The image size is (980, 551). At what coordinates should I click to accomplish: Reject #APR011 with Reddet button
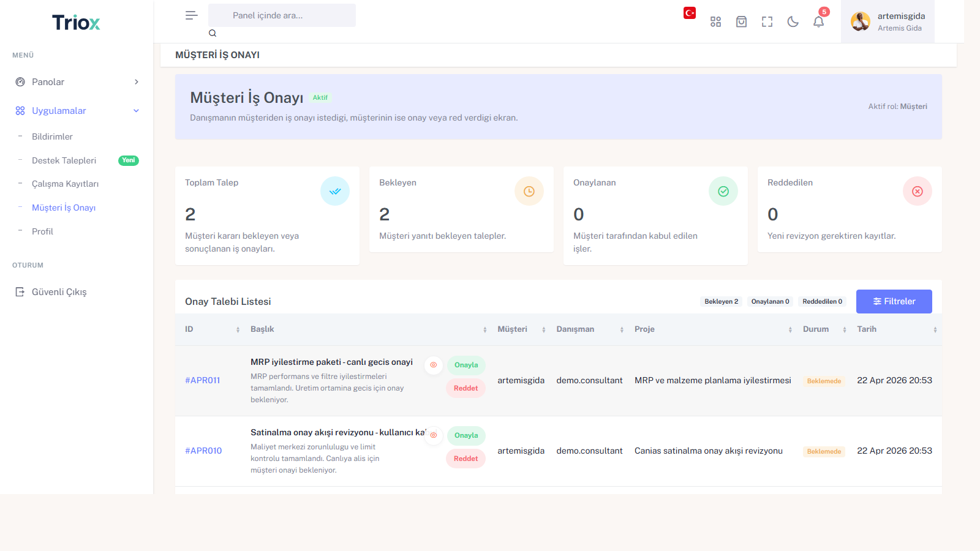click(x=466, y=388)
